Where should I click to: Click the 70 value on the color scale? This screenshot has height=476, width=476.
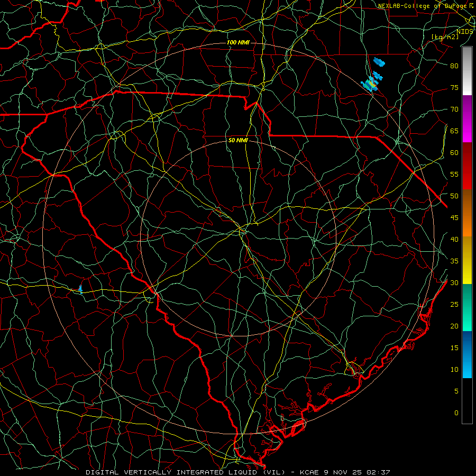pyautogui.click(x=454, y=109)
